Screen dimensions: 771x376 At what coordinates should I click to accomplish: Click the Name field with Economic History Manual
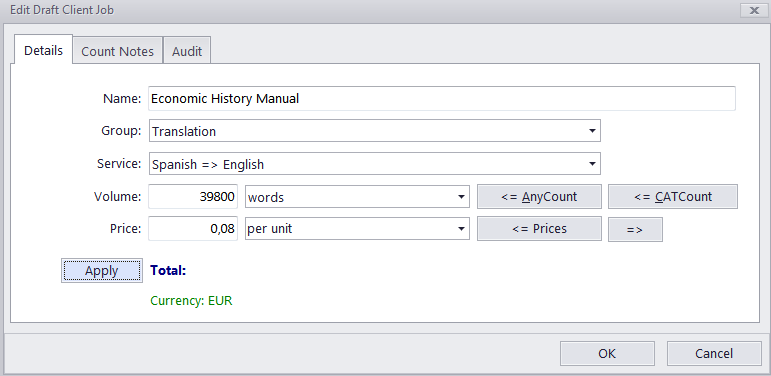[x=442, y=99]
